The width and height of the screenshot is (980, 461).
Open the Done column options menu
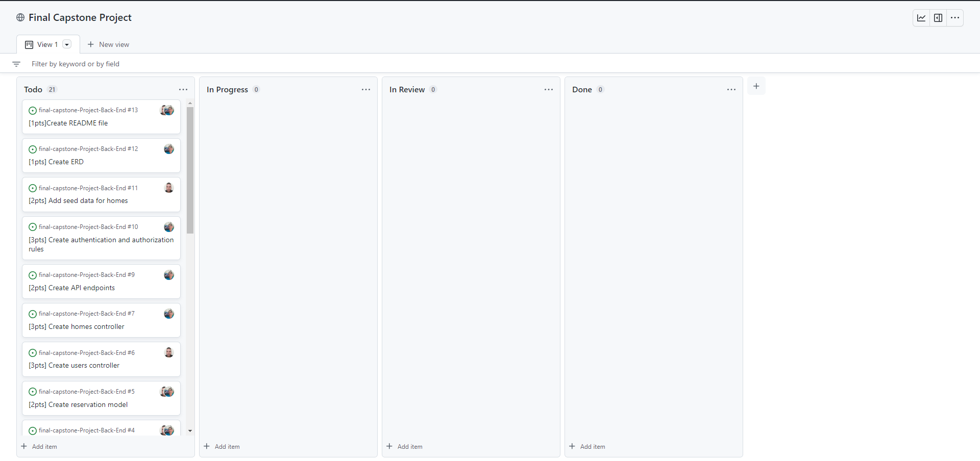point(731,89)
